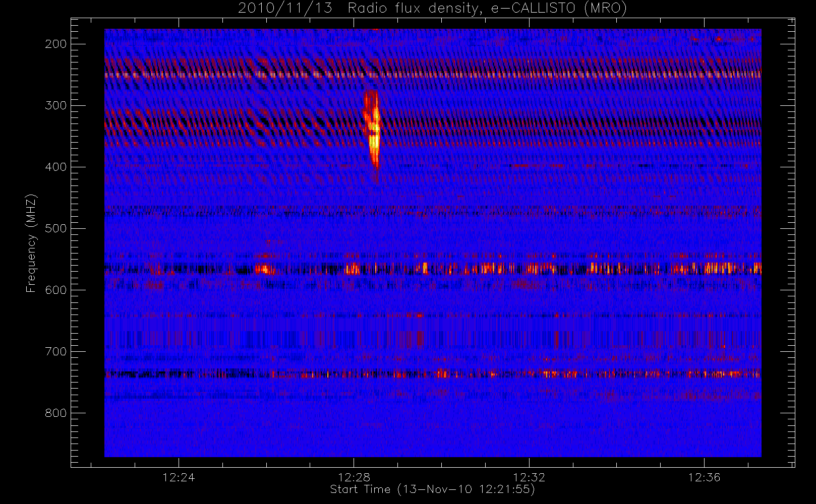Click the 200 frequency tick label
816x504 pixels.
point(56,44)
